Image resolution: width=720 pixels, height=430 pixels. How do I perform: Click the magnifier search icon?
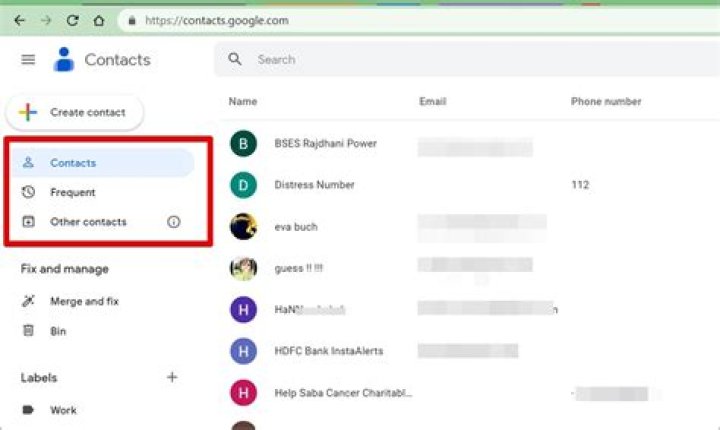click(235, 59)
